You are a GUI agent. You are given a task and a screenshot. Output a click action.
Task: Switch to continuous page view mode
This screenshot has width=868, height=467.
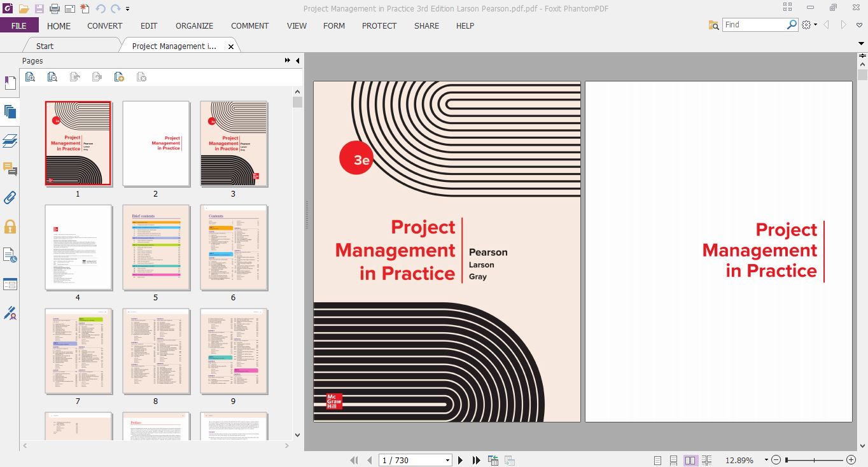[x=673, y=460]
